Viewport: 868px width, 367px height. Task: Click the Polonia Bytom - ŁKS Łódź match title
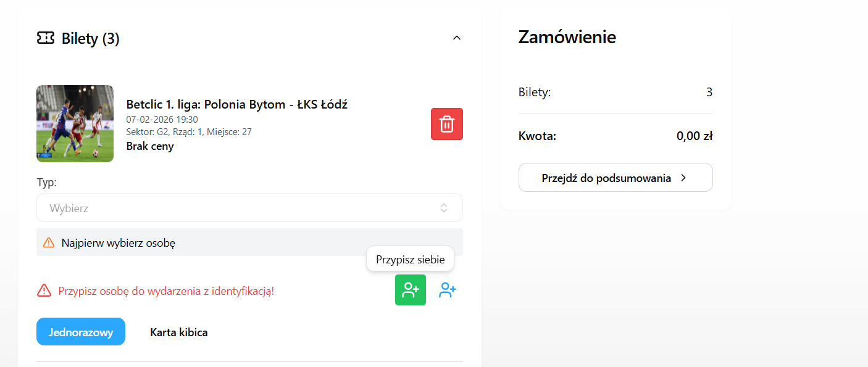[236, 104]
